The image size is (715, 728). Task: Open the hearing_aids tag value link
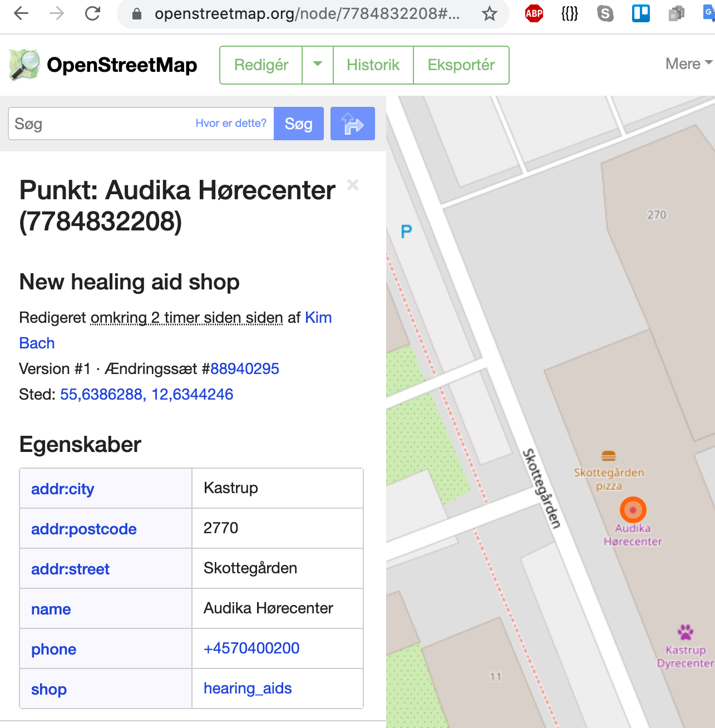(x=248, y=688)
